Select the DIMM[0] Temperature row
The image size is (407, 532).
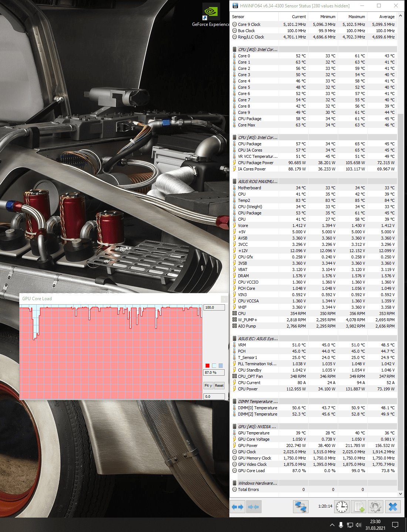coord(313,408)
